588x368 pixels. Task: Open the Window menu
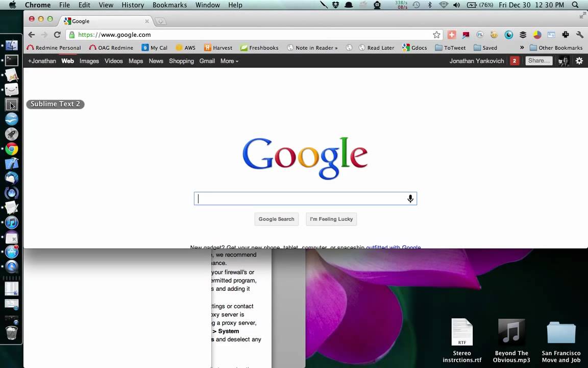208,5
